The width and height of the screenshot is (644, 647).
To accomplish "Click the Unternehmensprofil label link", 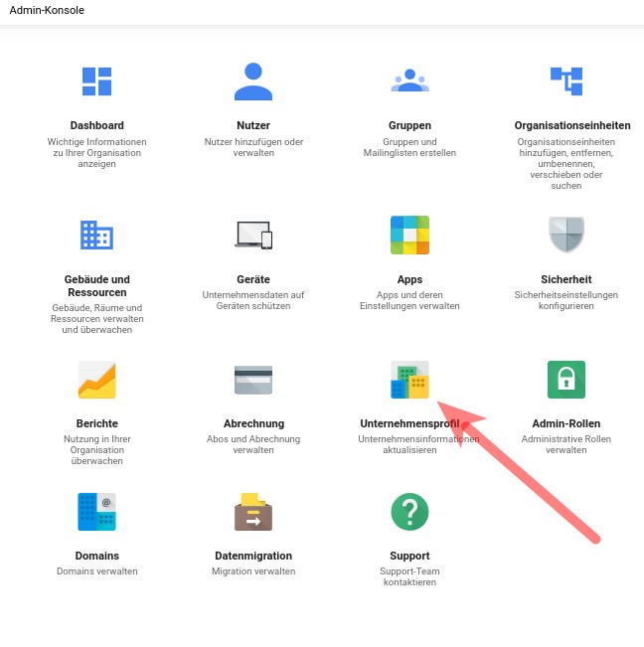I will [x=409, y=423].
